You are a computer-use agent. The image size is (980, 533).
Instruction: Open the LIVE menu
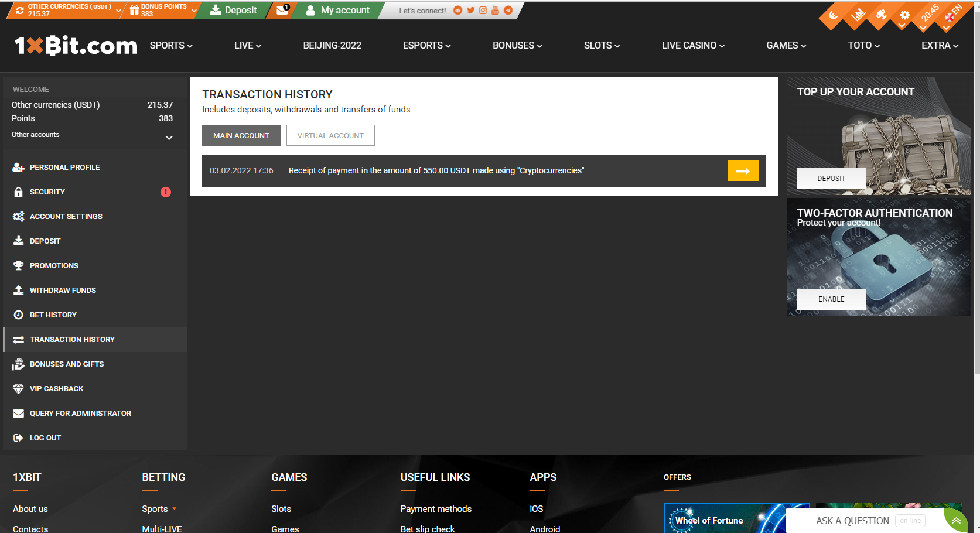[x=248, y=45]
